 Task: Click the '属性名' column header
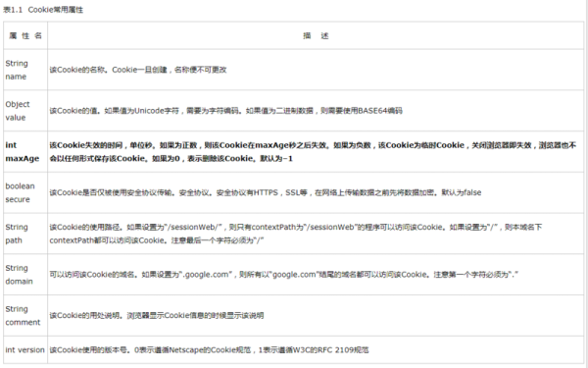25,35
